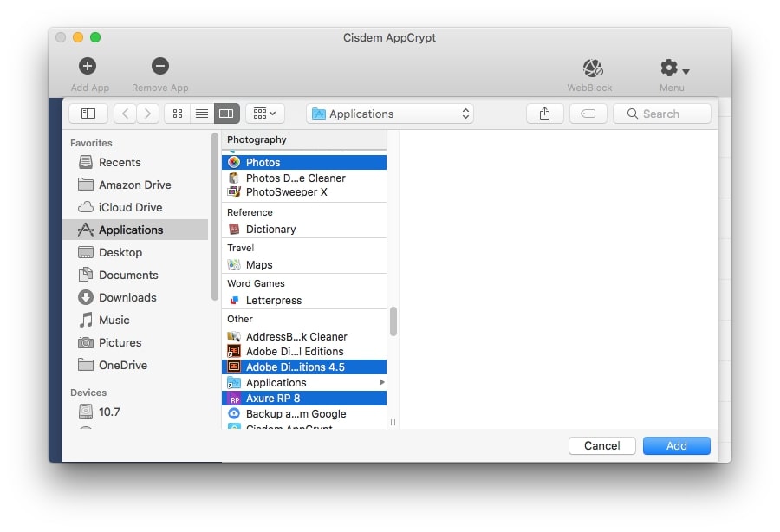Click the Letterpress app icon

pyautogui.click(x=234, y=301)
